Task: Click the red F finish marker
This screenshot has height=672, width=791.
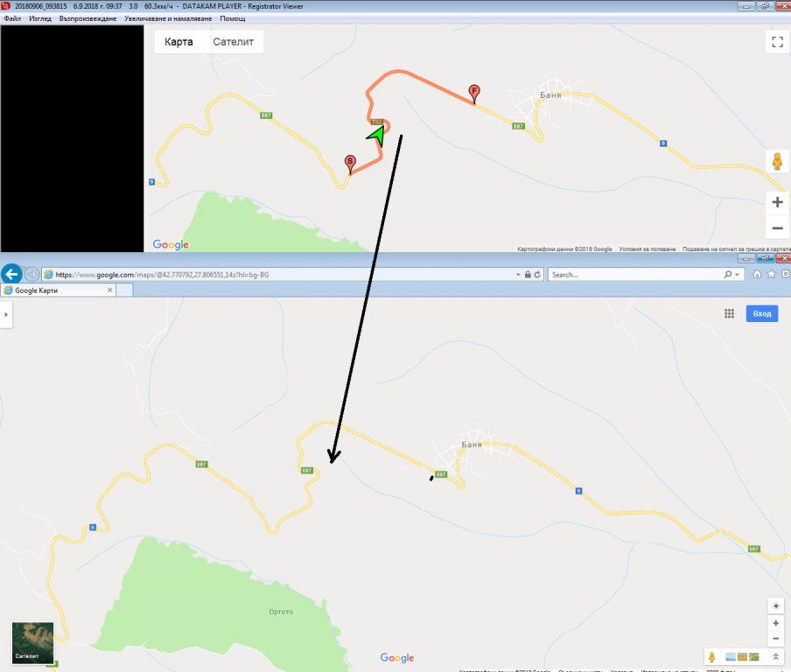Action: click(x=473, y=93)
